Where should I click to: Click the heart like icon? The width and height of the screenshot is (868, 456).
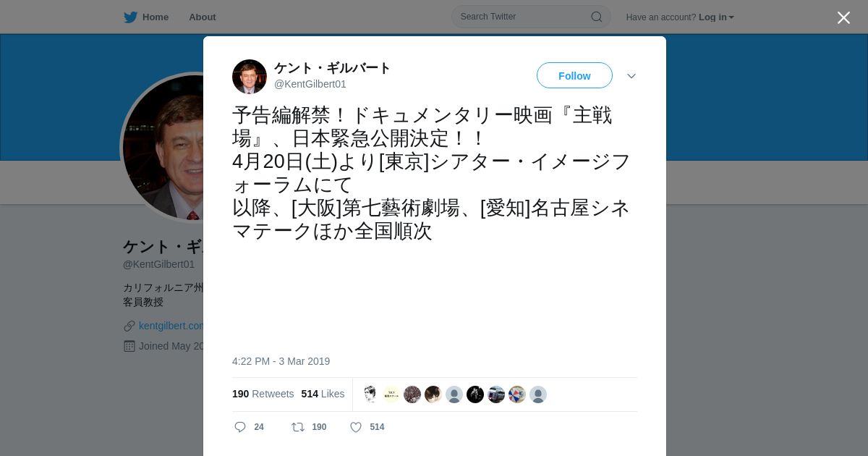pos(356,427)
